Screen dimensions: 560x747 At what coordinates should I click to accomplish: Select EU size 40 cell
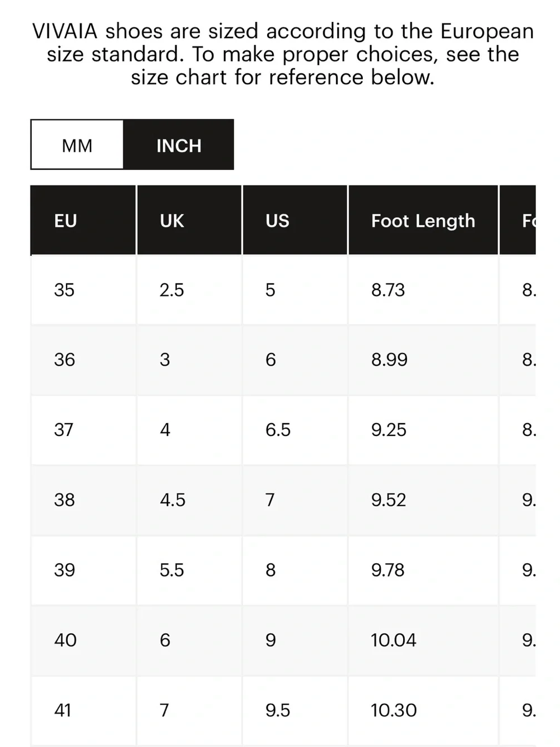pyautogui.click(x=83, y=640)
